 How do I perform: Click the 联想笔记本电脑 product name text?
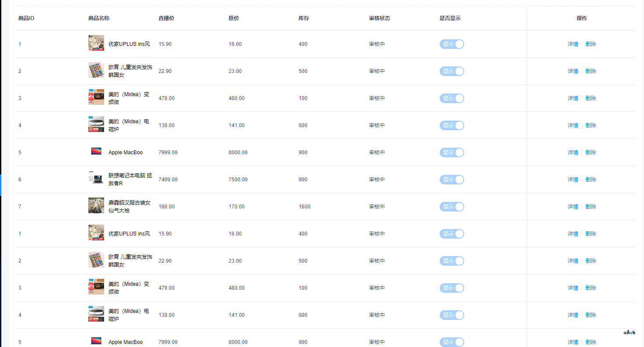(130, 179)
